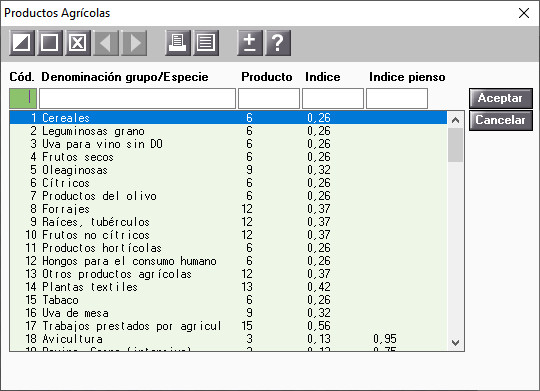Select the Cereales row
The image size is (540, 391).
(x=228, y=118)
